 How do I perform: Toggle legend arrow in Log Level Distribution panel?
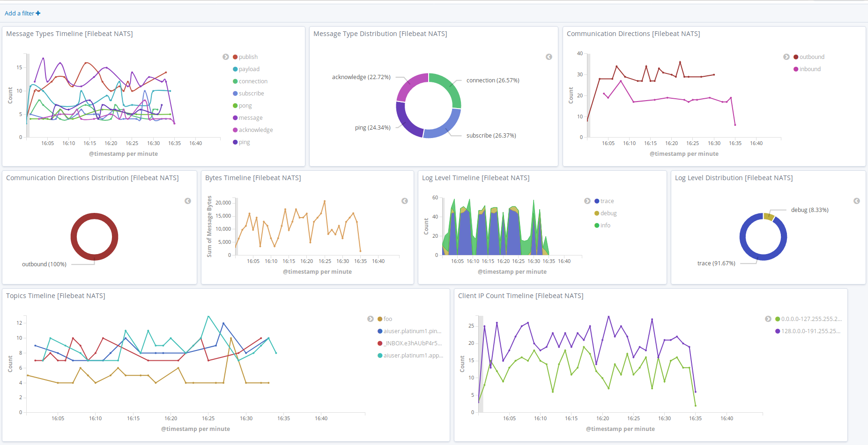click(x=857, y=201)
